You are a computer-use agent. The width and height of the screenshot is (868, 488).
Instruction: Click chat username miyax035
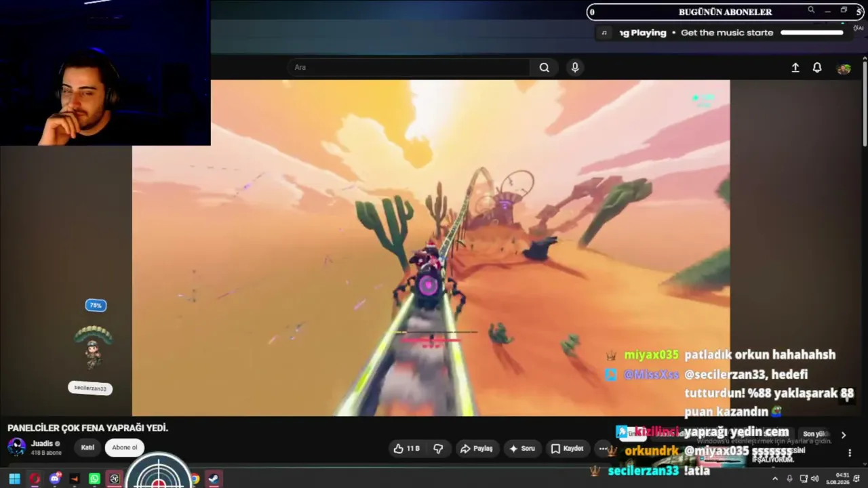tap(651, 354)
